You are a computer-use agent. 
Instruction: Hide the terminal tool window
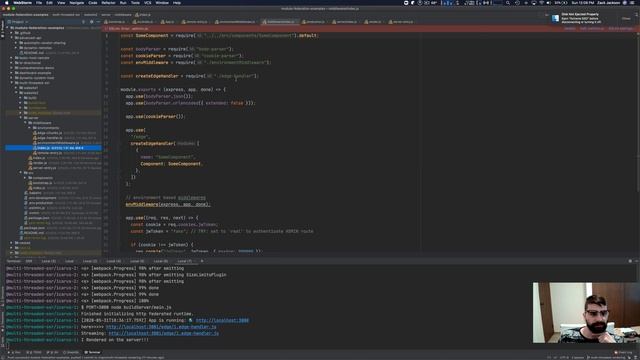636,261
